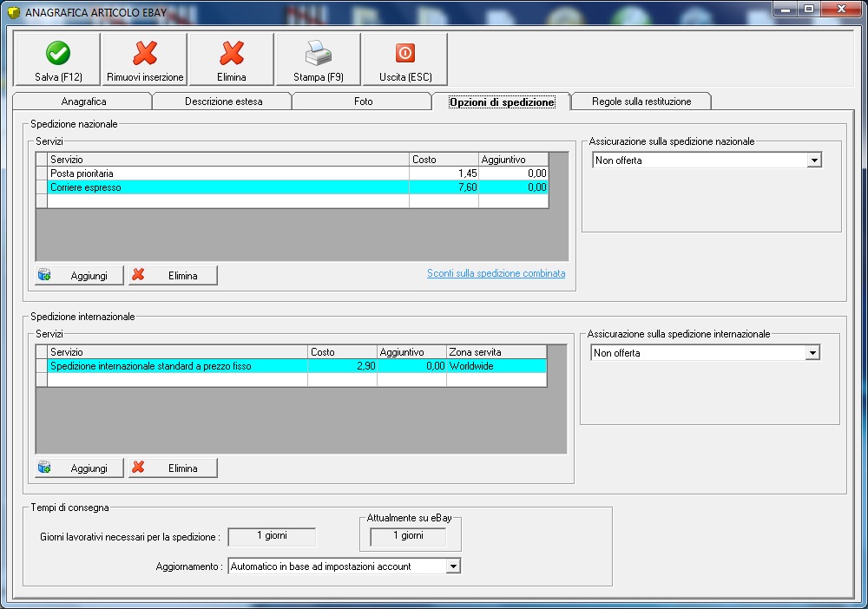Viewport: 868px width, 609px height.
Task: Expand national shipping insurance dropdown
Action: pyautogui.click(x=813, y=160)
